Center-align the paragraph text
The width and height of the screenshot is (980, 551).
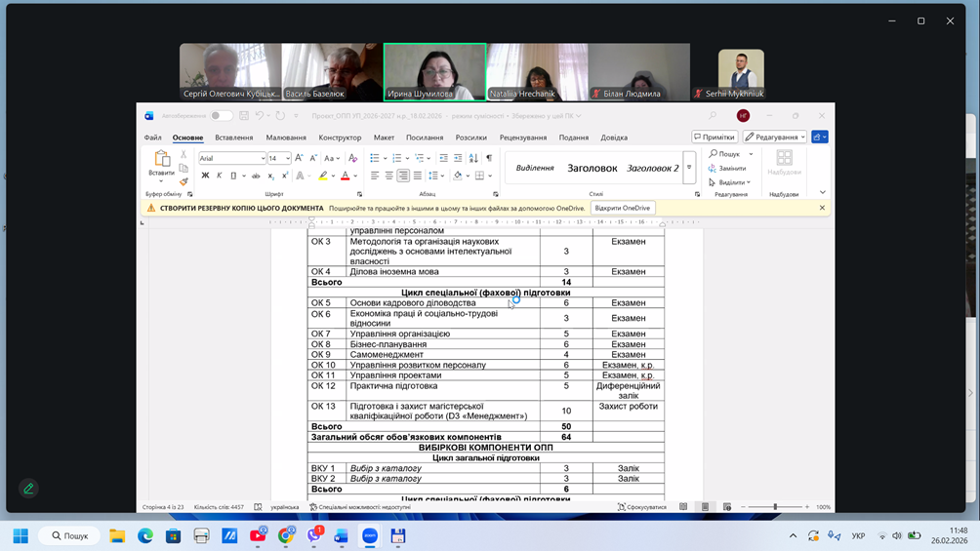coord(388,177)
